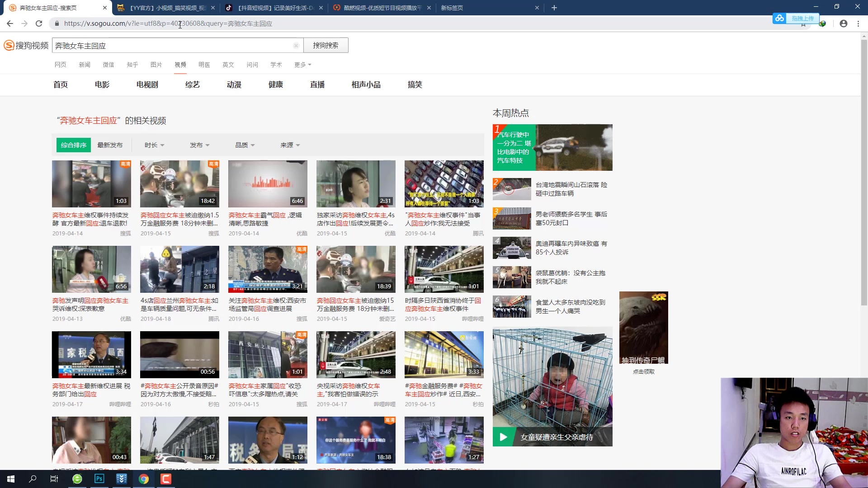Expand the 更多 search category menu
Screen dimensions: 868x488
[302, 65]
